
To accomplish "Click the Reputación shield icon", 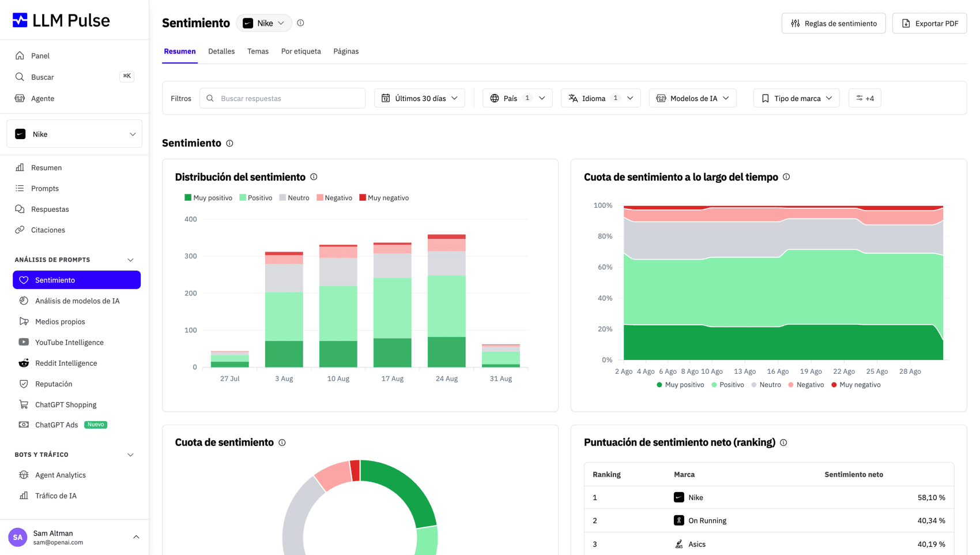I will coord(24,384).
